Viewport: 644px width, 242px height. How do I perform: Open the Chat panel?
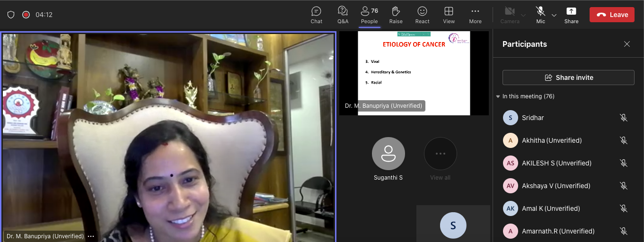[317, 15]
